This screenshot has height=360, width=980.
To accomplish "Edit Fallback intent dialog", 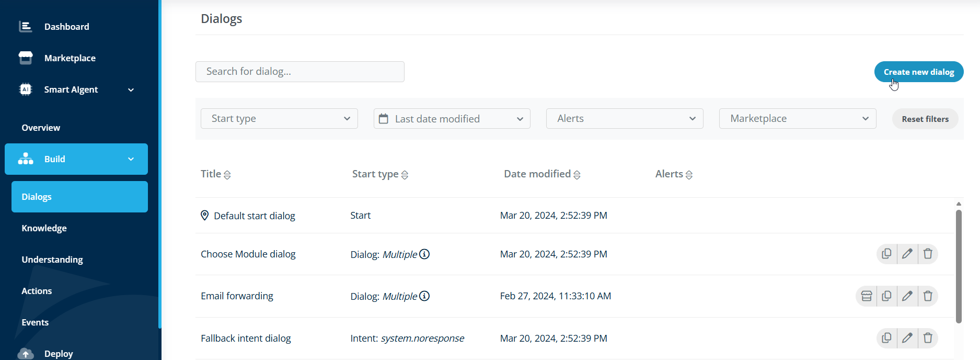I will click(x=907, y=338).
